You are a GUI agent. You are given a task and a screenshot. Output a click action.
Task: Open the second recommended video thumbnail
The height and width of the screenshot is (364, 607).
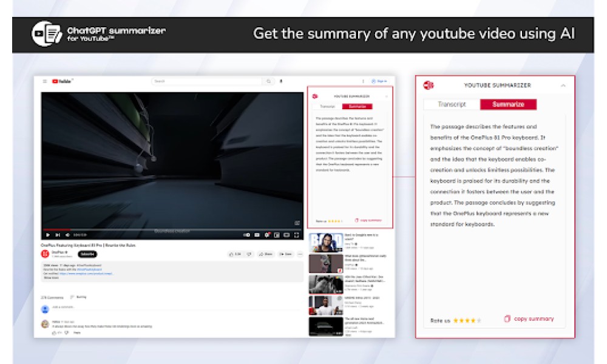coord(325,263)
